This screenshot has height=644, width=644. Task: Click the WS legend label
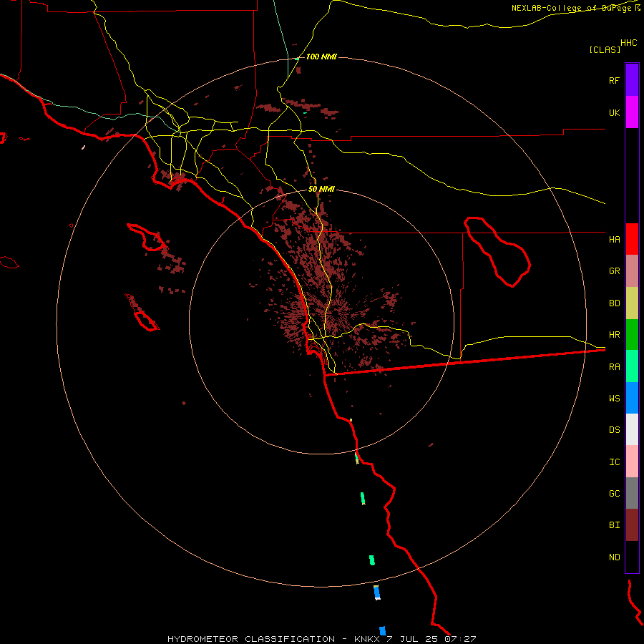coord(614,399)
